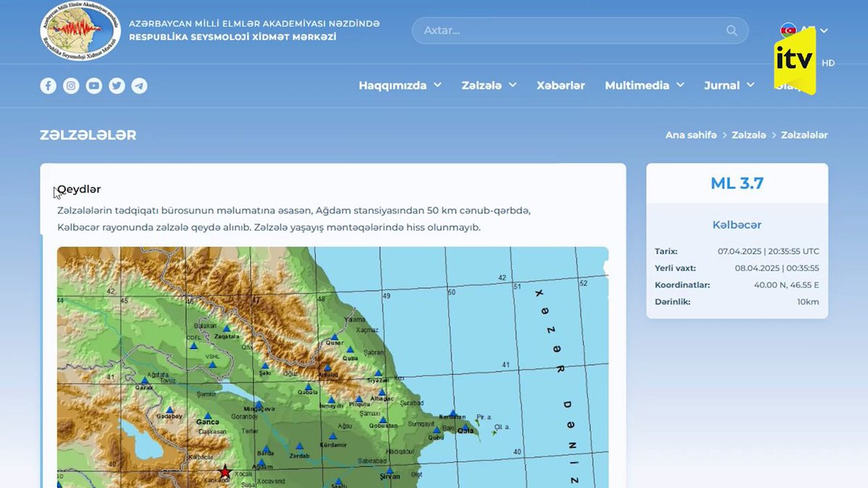
Task: Go to Zəlzələ breadcrumb link
Action: [749, 135]
